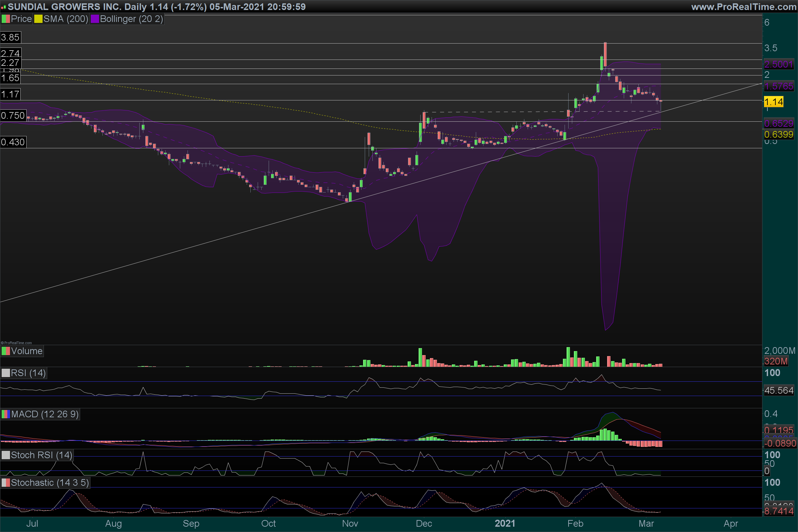Click the small icon before SUNDIAL GROWERS title

[x=3, y=7]
